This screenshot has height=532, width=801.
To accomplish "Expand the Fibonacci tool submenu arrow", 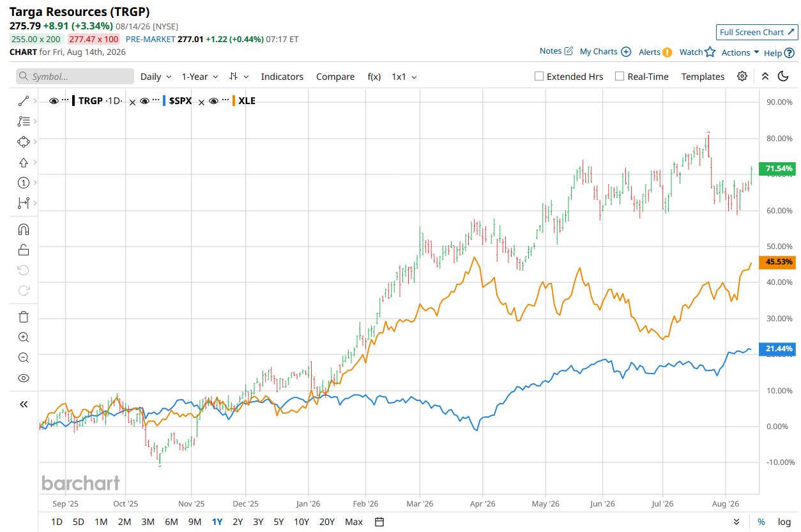I will point(34,121).
